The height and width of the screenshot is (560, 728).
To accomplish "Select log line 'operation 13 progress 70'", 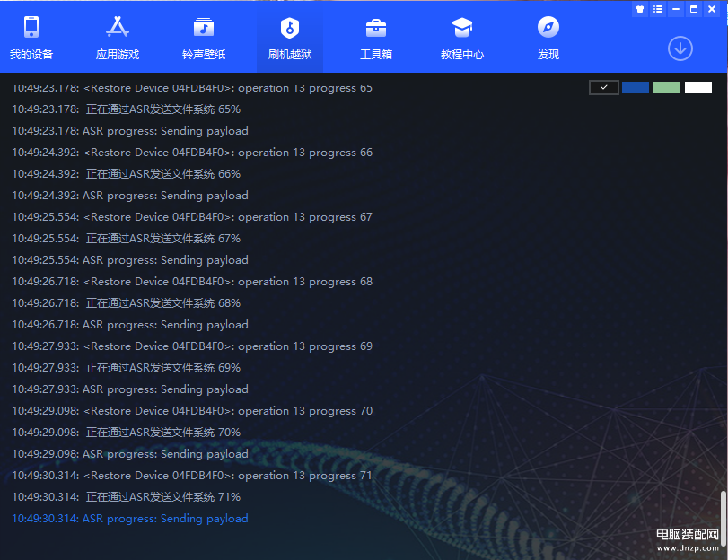I will point(192,411).
